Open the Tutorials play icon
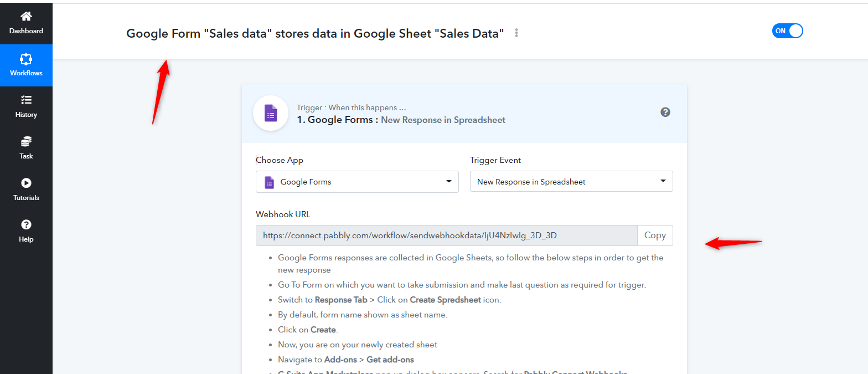This screenshot has height=374, width=868. click(x=26, y=183)
